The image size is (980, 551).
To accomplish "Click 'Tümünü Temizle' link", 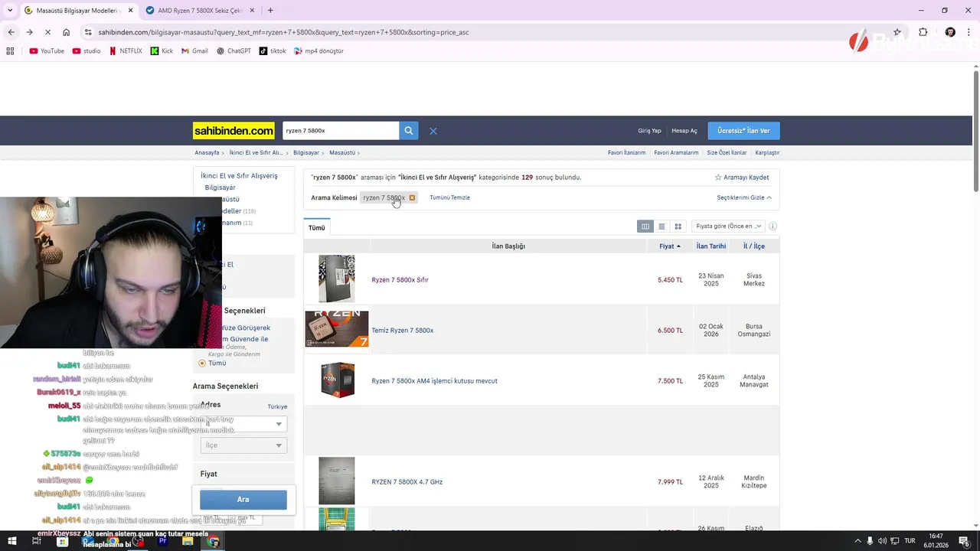I will (x=449, y=197).
